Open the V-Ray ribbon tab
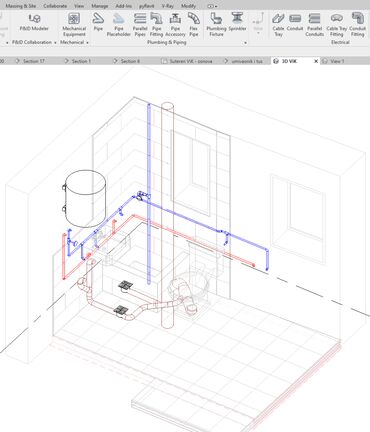This screenshot has height=432, width=370. pyautogui.click(x=168, y=6)
